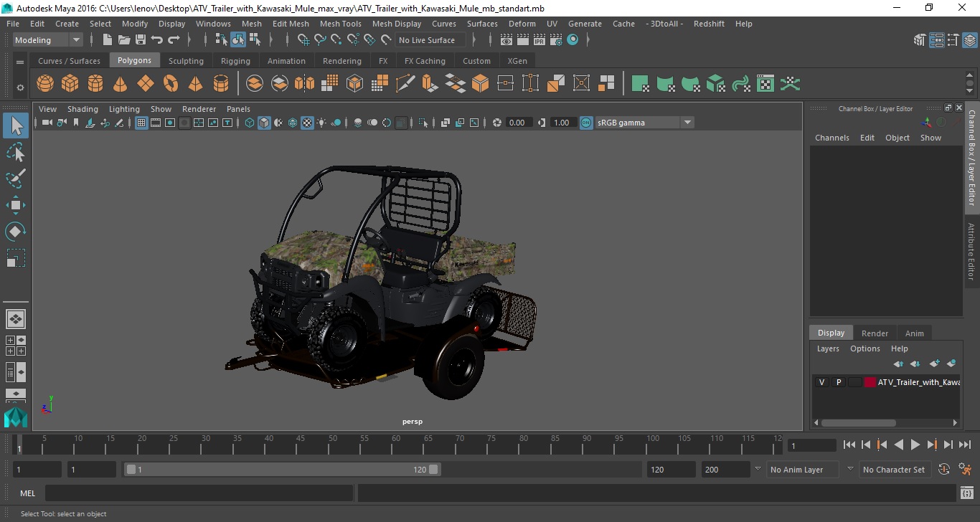Create a polygon pyramid from the shelf
This screenshot has width=980, height=522.
coord(196,84)
